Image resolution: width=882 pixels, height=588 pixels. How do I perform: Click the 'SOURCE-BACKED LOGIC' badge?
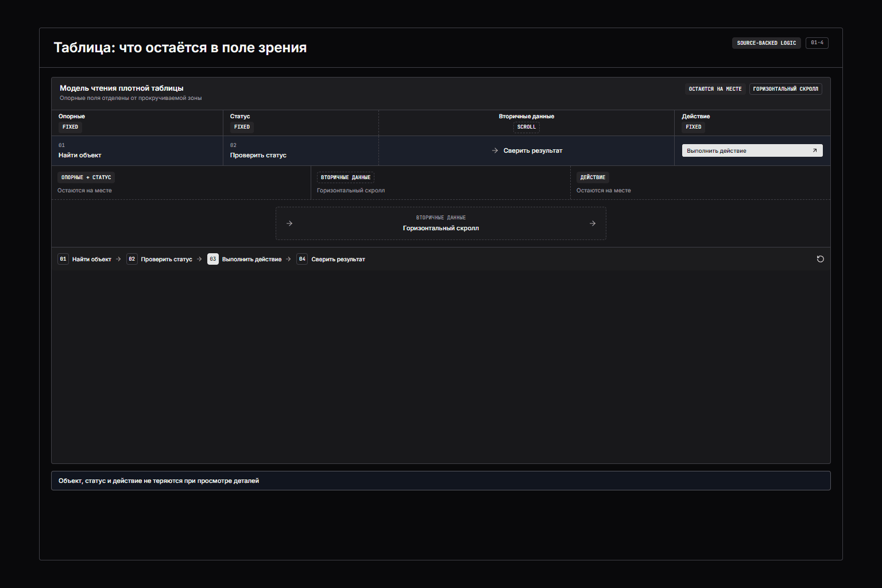(766, 43)
